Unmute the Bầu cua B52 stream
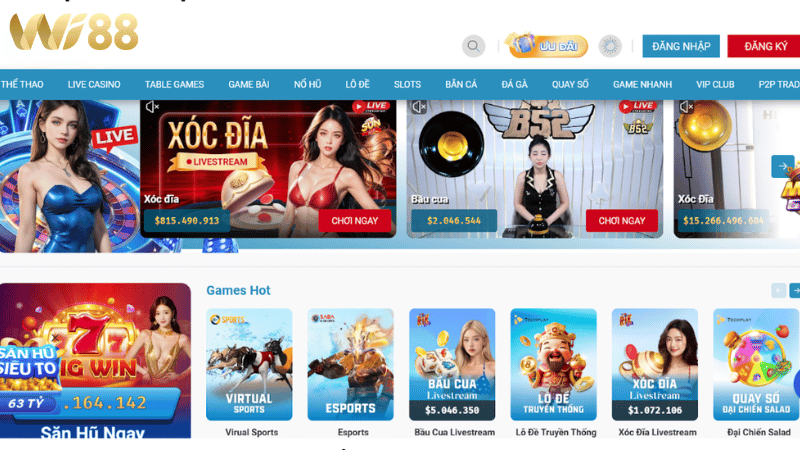 click(419, 107)
